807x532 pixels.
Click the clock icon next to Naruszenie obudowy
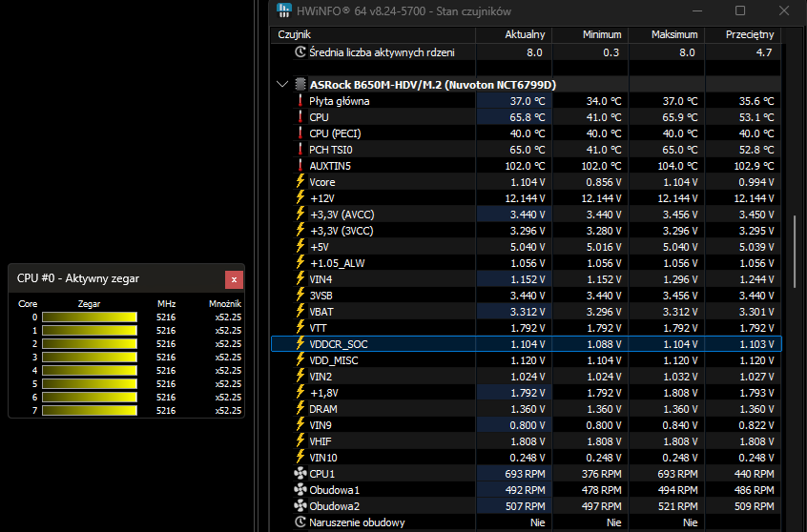click(300, 522)
